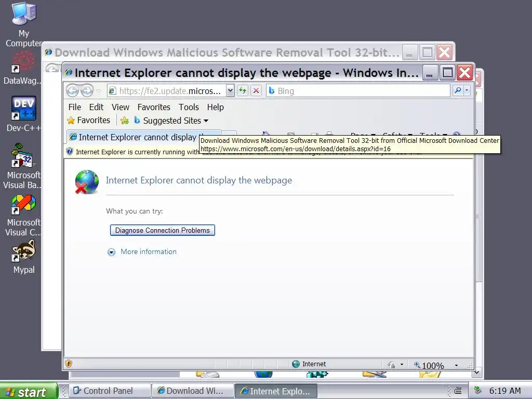Expand the More information section arrow

(x=111, y=252)
